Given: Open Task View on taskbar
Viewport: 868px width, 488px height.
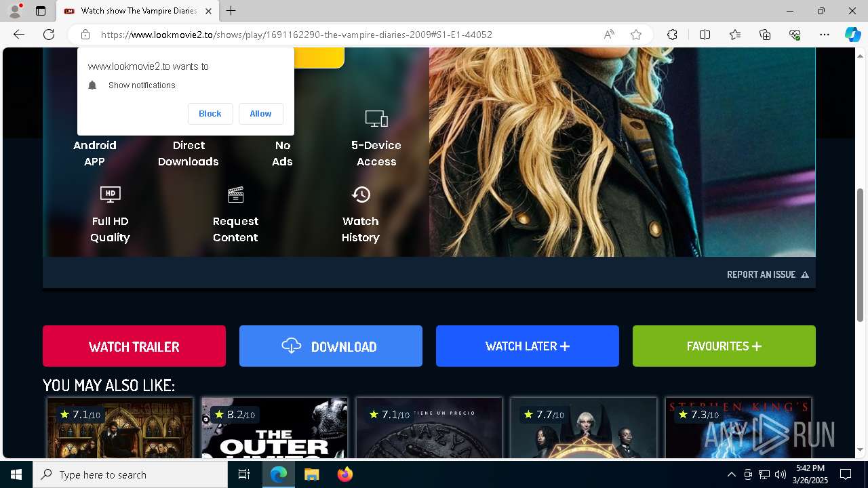Looking at the screenshot, I should pyautogui.click(x=244, y=474).
